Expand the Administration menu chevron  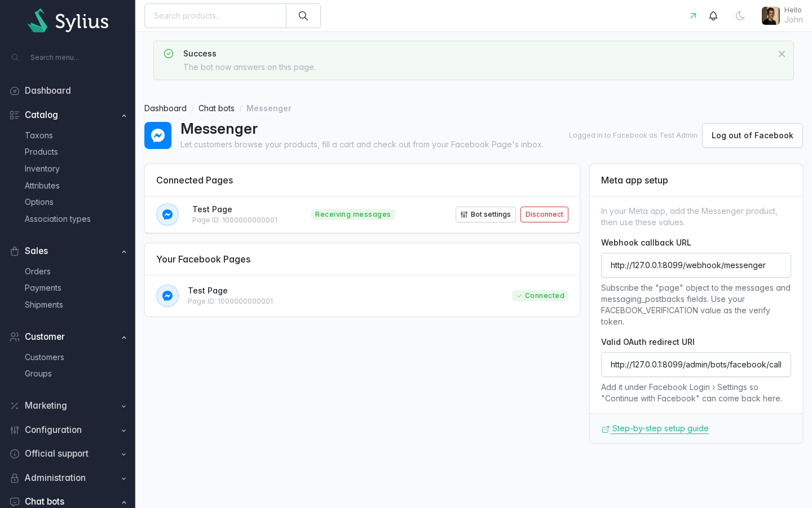tap(124, 479)
